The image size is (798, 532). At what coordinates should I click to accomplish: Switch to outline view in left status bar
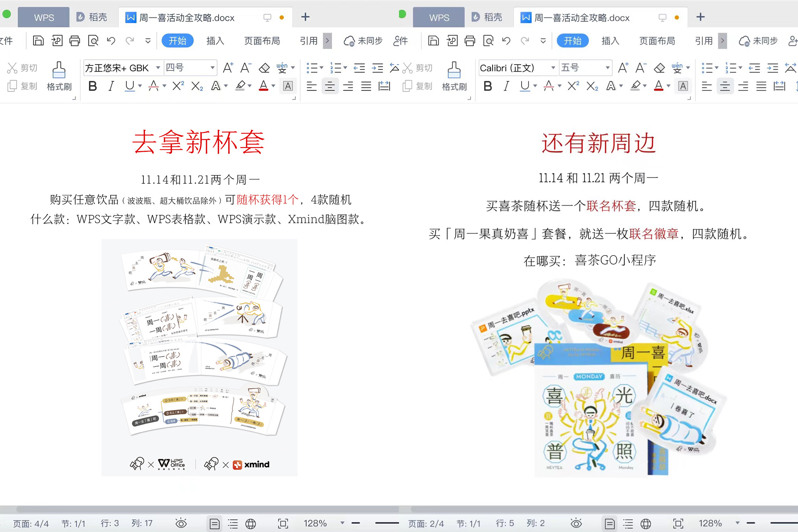tap(233, 524)
